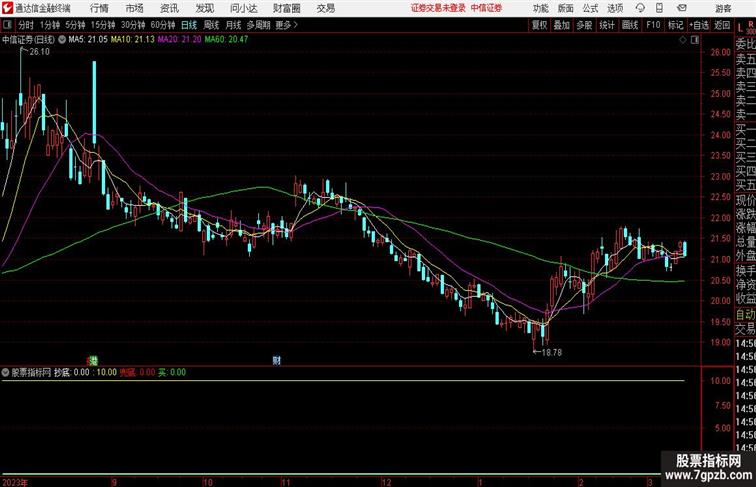Switch to 分时 period tab
The width and height of the screenshot is (756, 487).
(26, 25)
